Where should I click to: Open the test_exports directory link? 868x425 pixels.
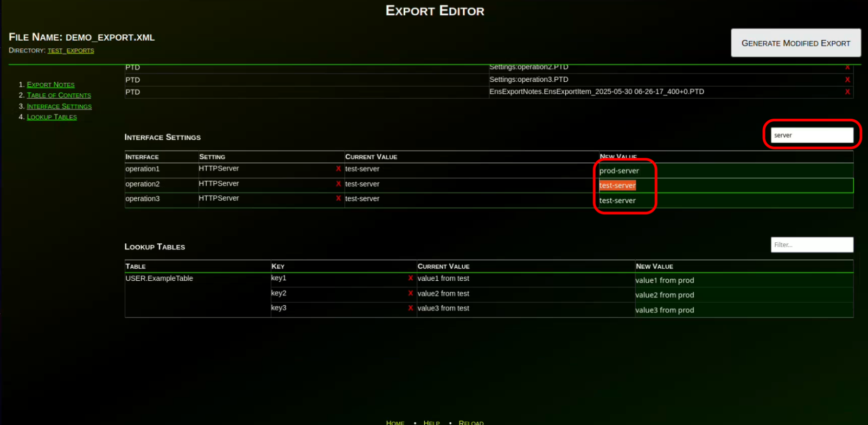click(x=71, y=50)
